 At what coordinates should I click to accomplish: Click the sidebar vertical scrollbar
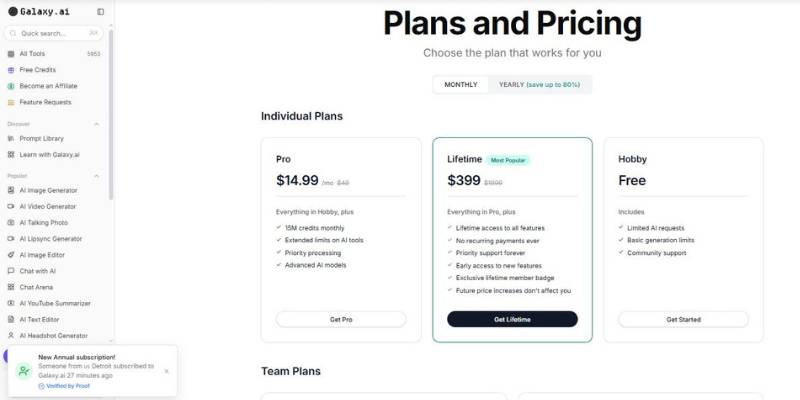pyautogui.click(x=111, y=120)
